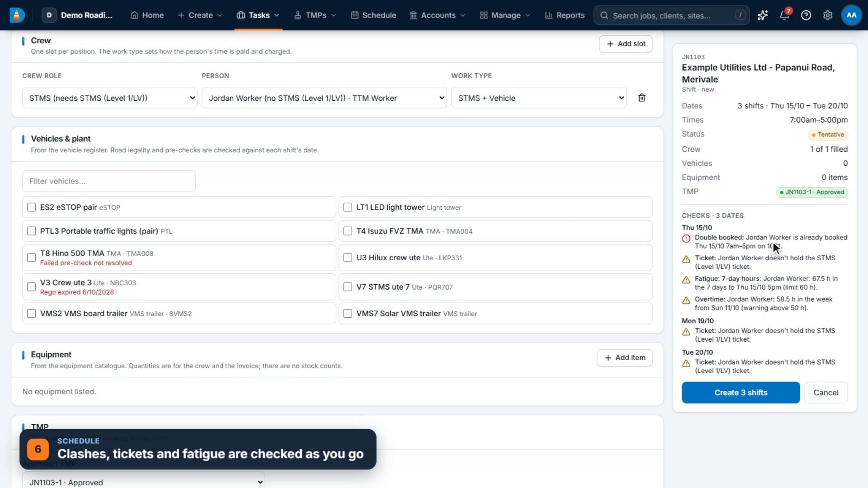
Task: Delete the crew slot with trash icon
Action: 642,98
